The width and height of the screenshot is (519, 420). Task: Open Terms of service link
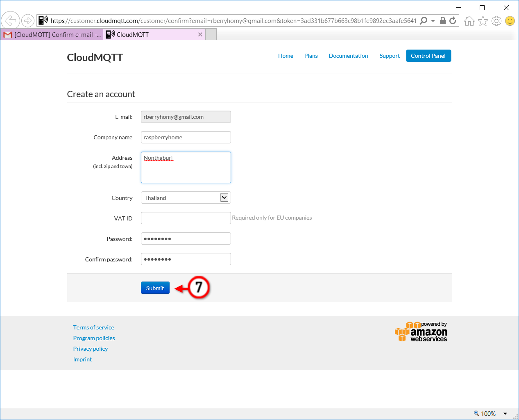pos(93,327)
